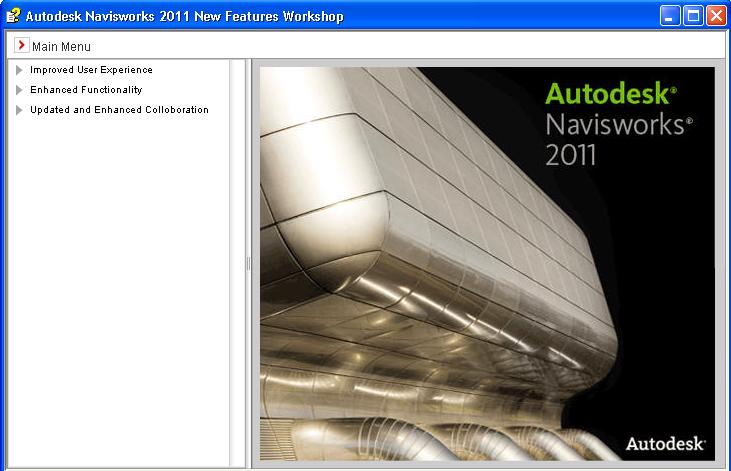Click the workshop help icon in title bar
This screenshot has width=731, height=471.
click(13, 16)
